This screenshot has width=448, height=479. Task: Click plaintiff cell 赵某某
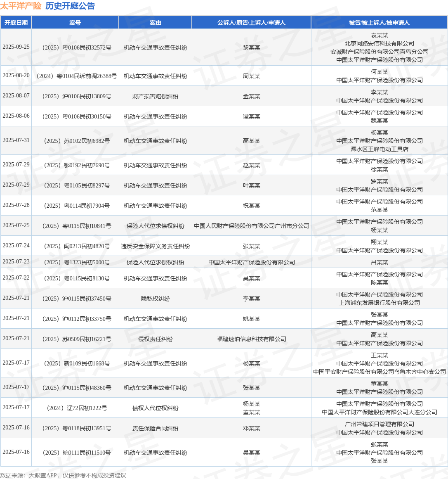coord(252,165)
